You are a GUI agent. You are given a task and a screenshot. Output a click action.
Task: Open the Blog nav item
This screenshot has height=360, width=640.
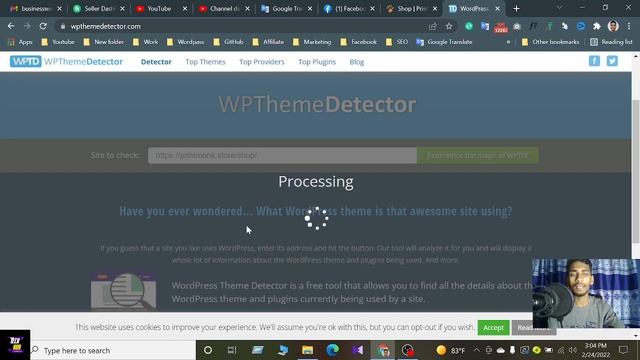pos(357,62)
